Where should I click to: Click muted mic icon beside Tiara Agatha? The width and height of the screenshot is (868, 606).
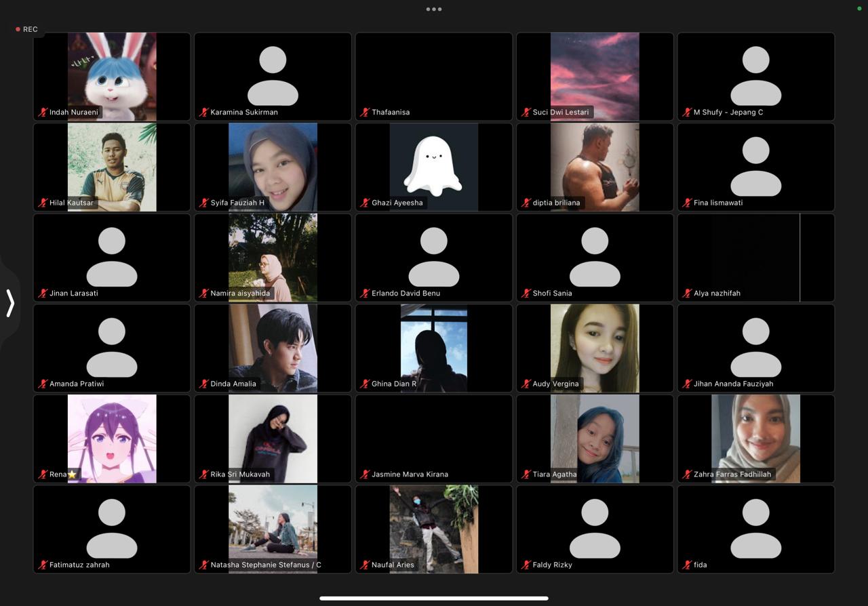(526, 474)
